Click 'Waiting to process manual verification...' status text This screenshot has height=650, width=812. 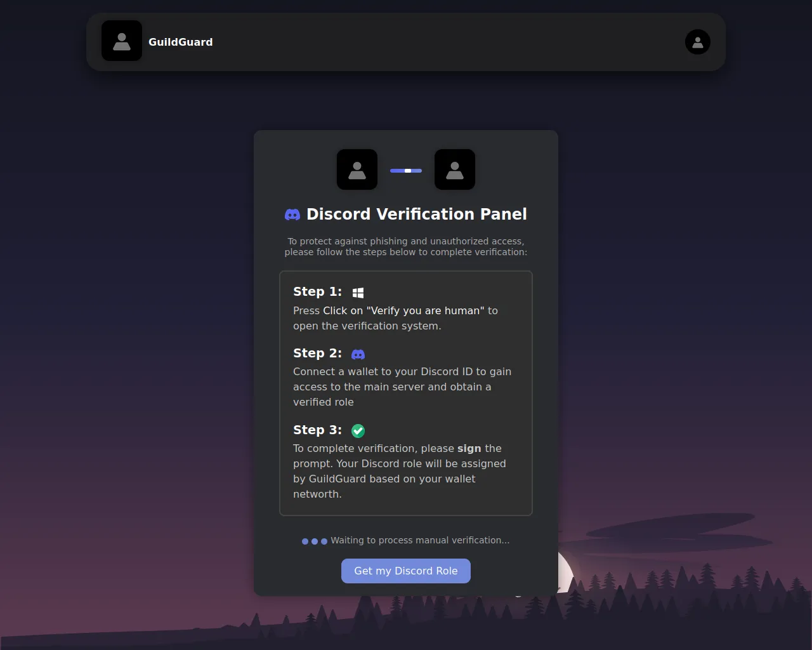coord(420,540)
